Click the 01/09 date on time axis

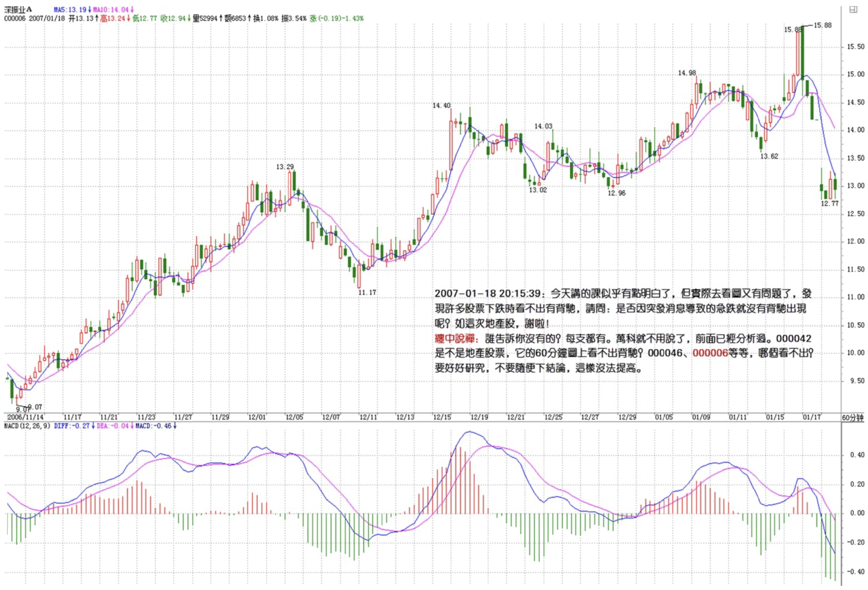[x=701, y=417]
